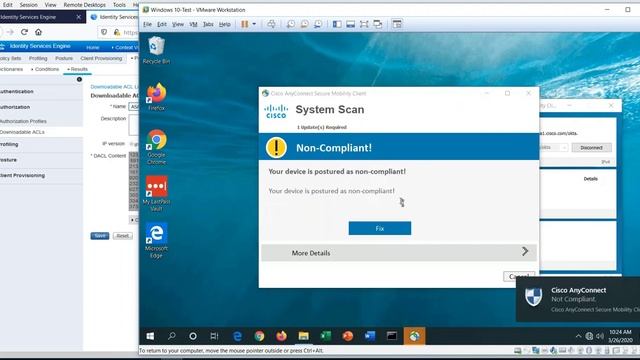640x360 pixels.
Task: Open PowerPoint from the taskbar
Action: click(347, 336)
